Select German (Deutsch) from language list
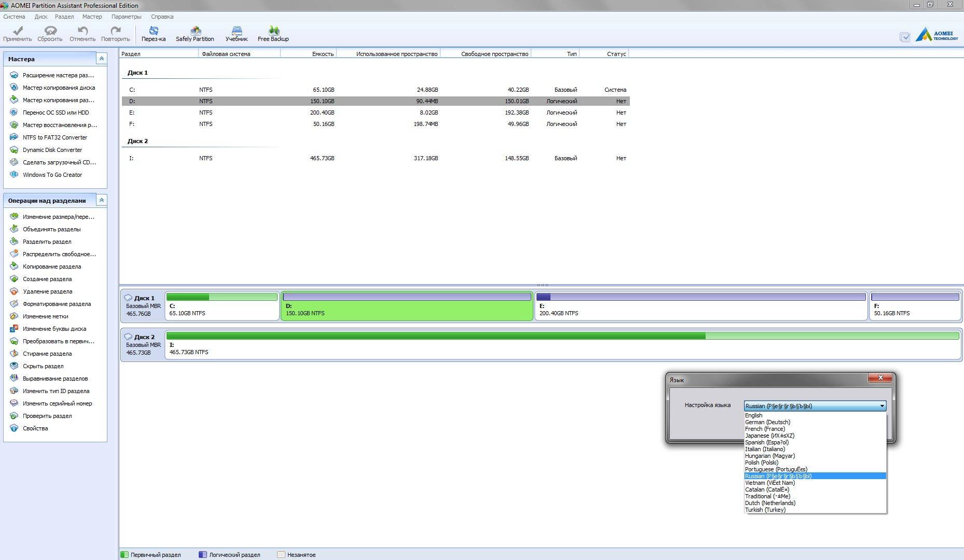 pos(815,422)
